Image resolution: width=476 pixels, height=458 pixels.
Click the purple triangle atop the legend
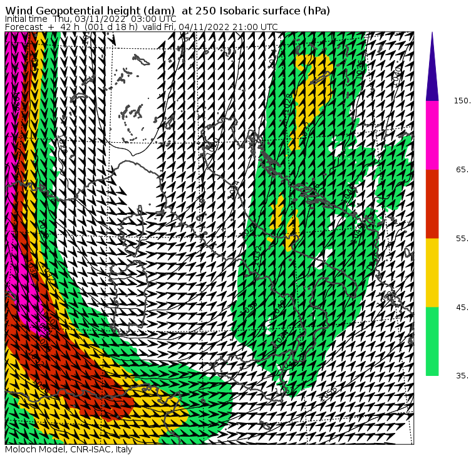[x=432, y=66]
